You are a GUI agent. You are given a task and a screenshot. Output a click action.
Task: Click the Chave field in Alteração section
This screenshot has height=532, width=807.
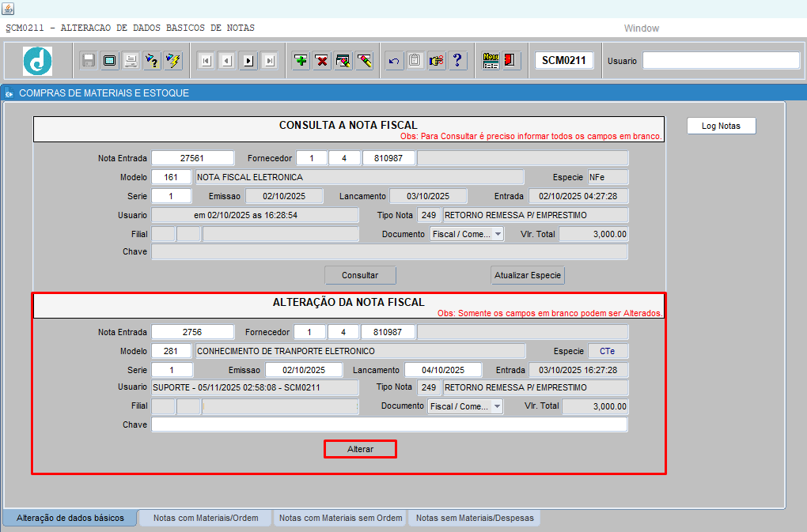click(389, 424)
